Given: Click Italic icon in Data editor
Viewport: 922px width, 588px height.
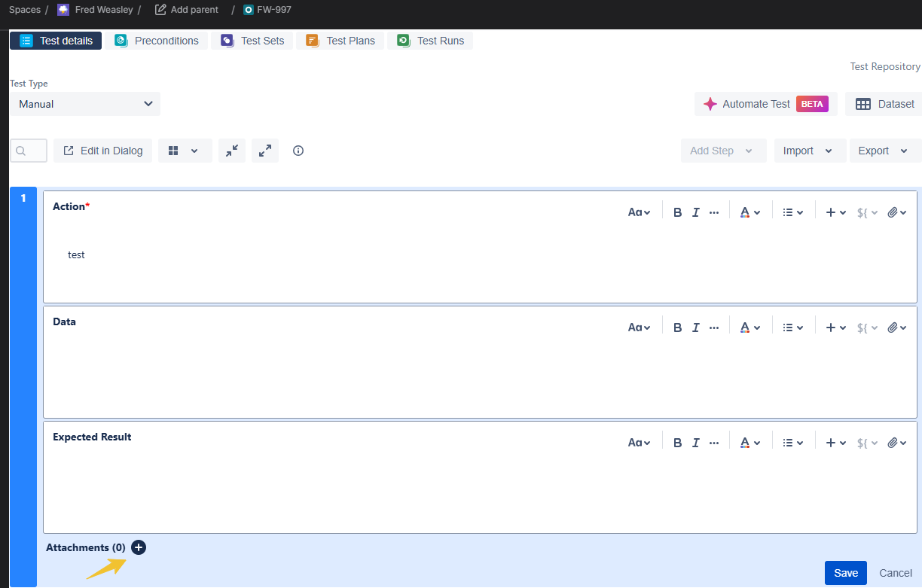Looking at the screenshot, I should (696, 328).
